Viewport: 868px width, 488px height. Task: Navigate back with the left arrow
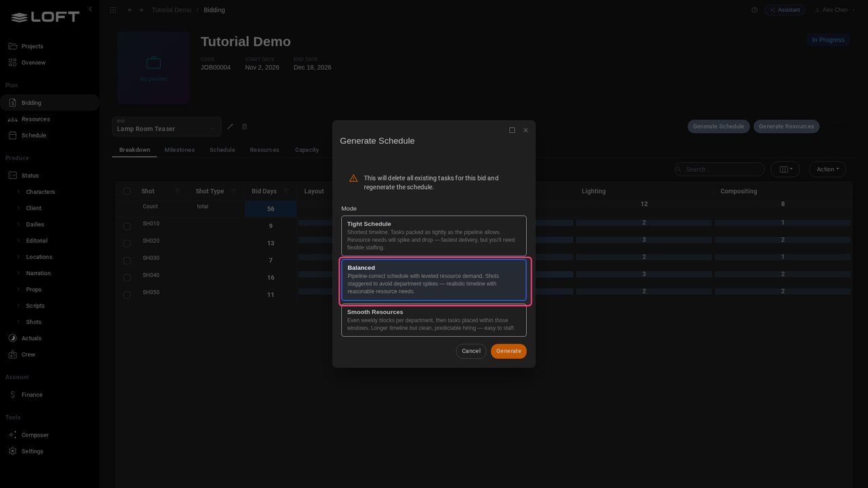[130, 10]
